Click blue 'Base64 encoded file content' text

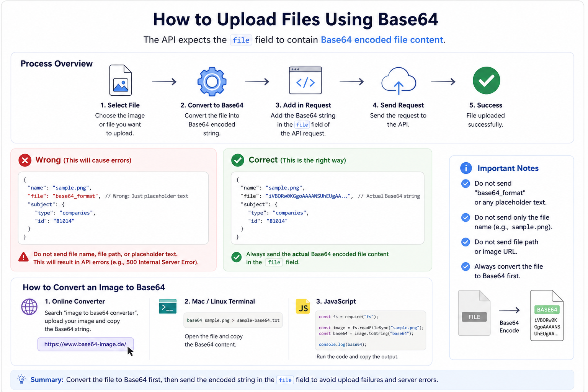382,40
